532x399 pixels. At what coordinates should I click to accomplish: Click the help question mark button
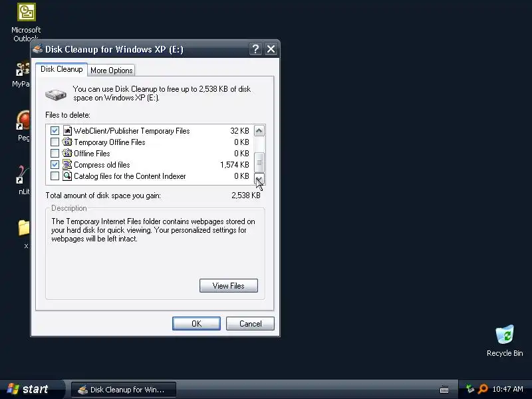click(255, 49)
